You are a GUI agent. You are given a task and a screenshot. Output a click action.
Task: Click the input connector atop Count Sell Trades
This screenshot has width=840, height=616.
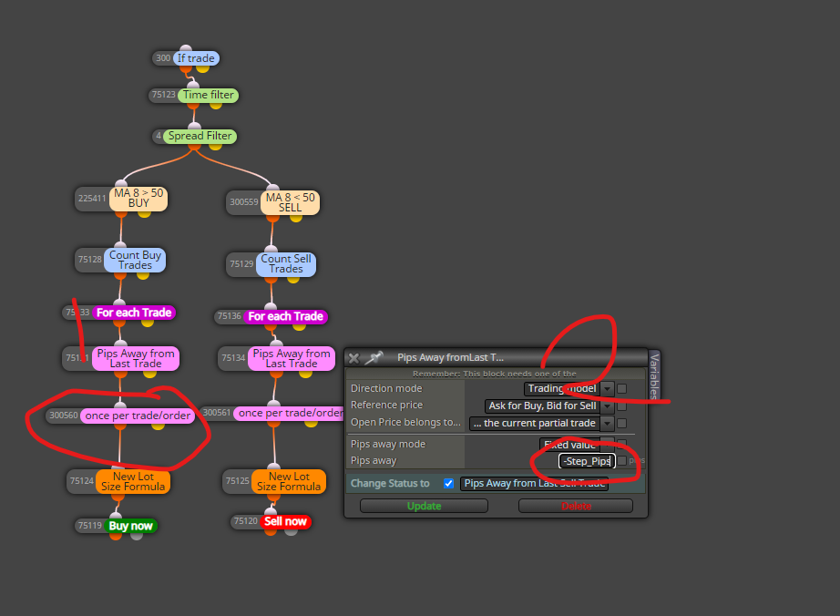tap(271, 249)
